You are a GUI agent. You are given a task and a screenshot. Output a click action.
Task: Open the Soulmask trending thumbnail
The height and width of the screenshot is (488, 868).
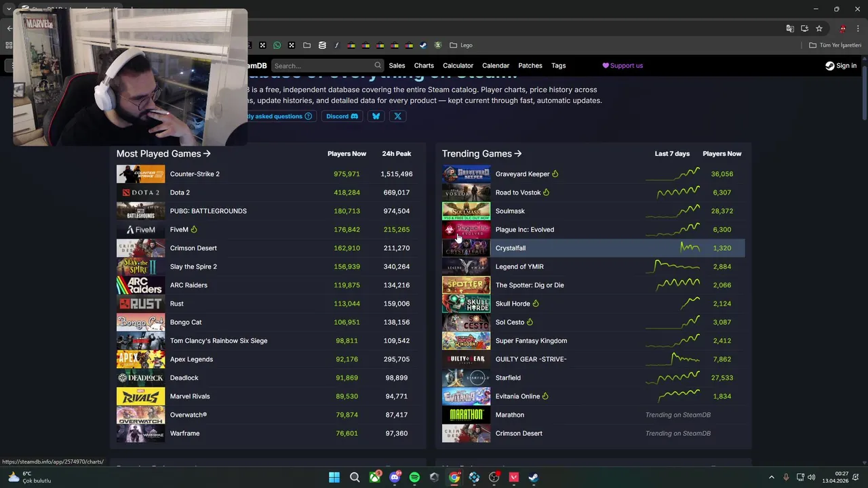[466, 211]
